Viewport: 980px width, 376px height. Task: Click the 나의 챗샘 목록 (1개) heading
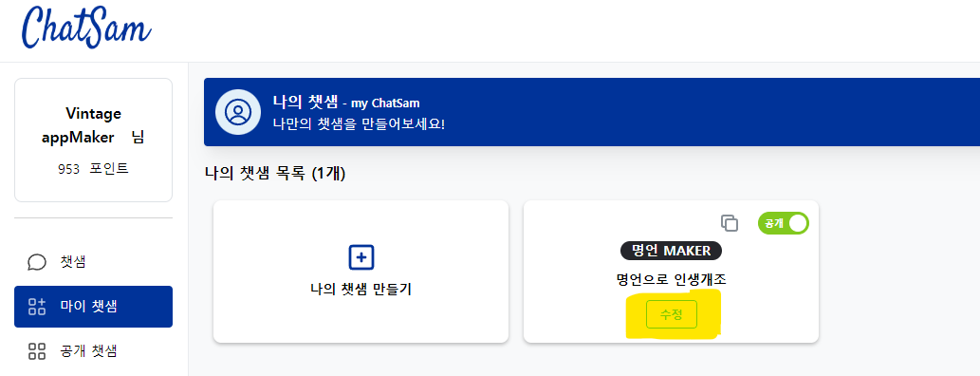(x=275, y=174)
